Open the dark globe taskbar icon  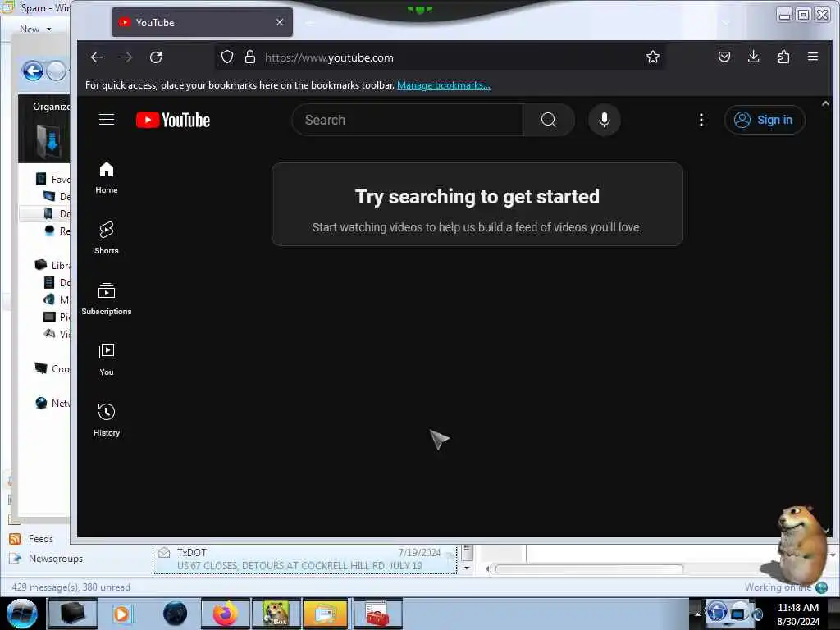click(x=176, y=614)
